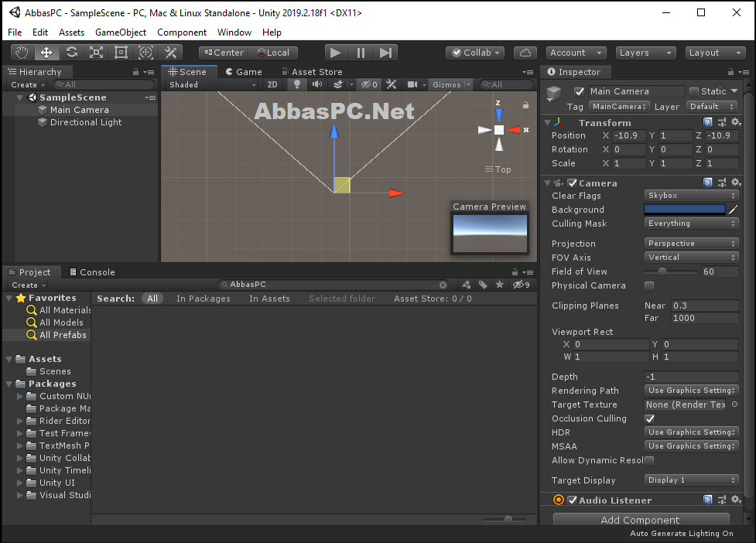Open Camera component gear menu
This screenshot has height=543, width=756.
[x=736, y=183]
